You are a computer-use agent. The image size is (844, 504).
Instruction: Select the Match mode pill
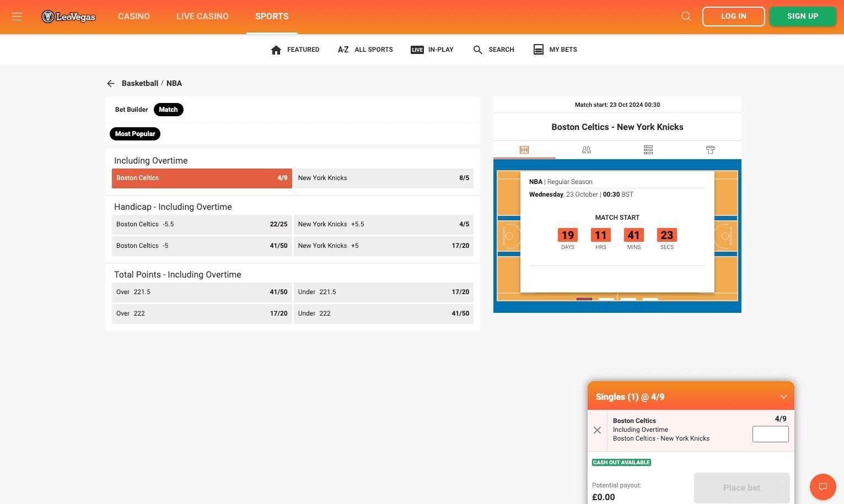pyautogui.click(x=169, y=110)
